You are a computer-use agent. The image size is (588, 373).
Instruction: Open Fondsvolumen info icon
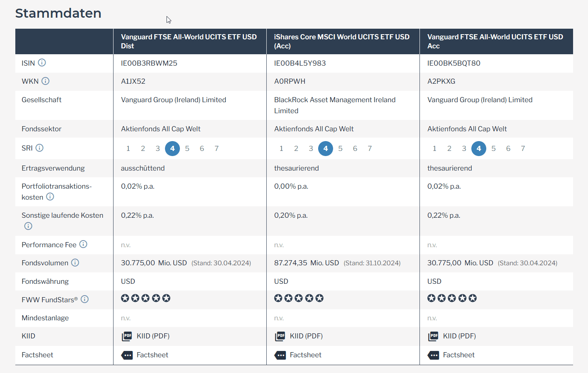[75, 262]
